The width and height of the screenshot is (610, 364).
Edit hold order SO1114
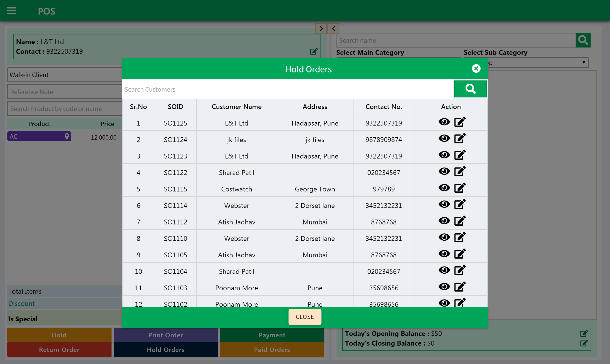tap(460, 204)
